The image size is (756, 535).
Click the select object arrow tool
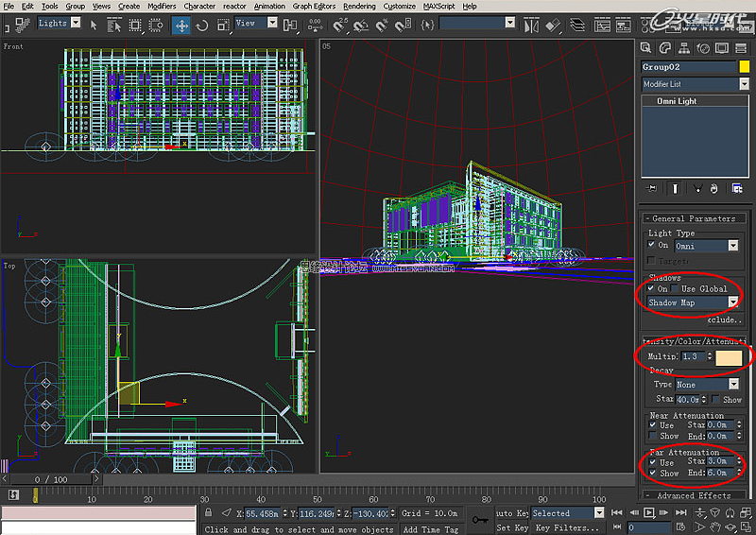(x=94, y=25)
